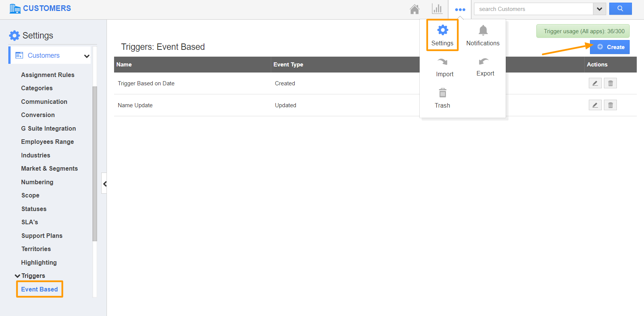Open Settings gear in popup menu
This screenshot has width=644, height=316.
[x=442, y=35]
